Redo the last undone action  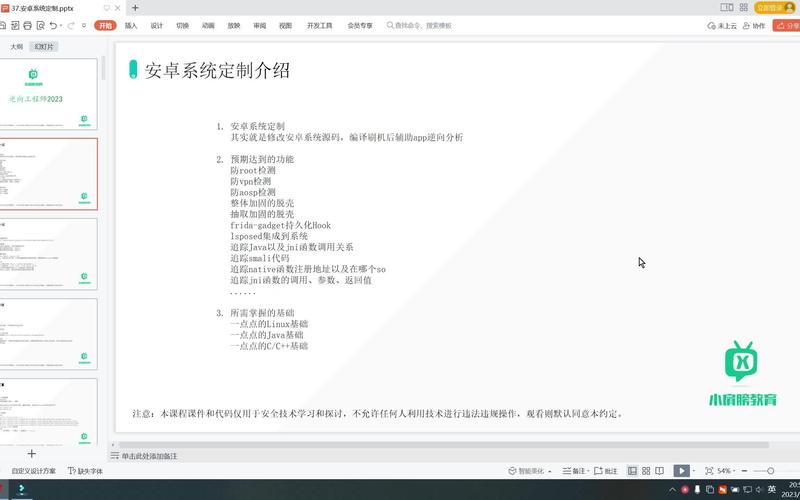(x=71, y=26)
